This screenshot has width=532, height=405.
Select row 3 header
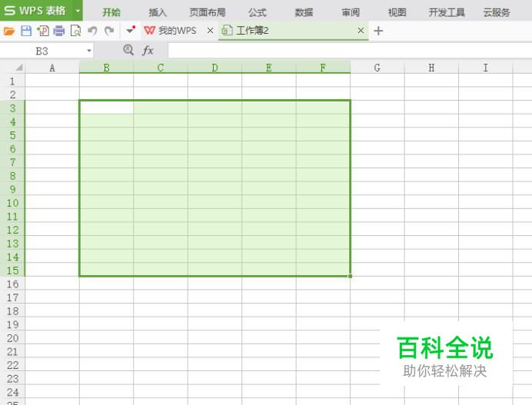(x=12, y=108)
